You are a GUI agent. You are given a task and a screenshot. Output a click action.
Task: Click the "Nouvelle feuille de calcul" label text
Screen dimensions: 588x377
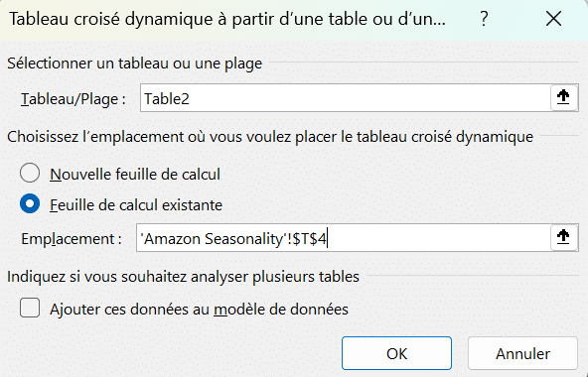tap(135, 175)
